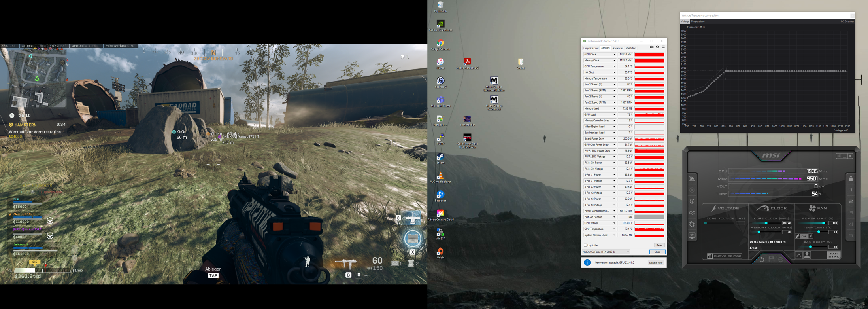This screenshot has height=309, width=868.
Task: Select the Steam desktop icon
Action: click(440, 159)
